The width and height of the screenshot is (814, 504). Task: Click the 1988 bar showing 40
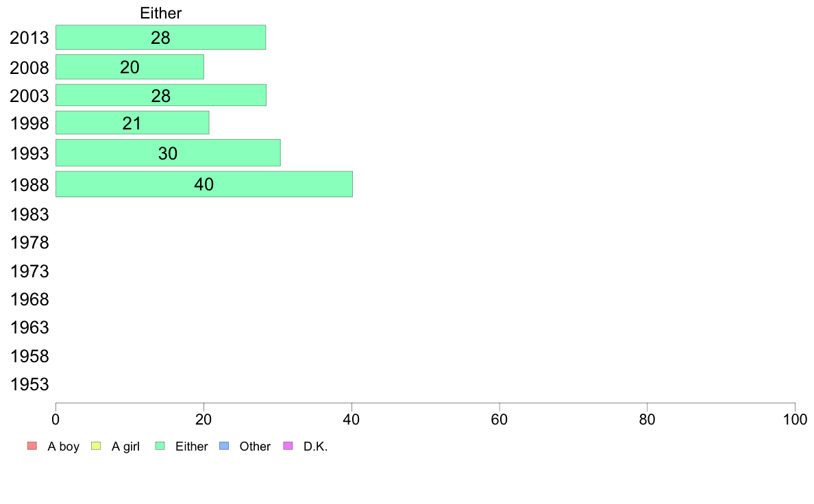pos(203,184)
